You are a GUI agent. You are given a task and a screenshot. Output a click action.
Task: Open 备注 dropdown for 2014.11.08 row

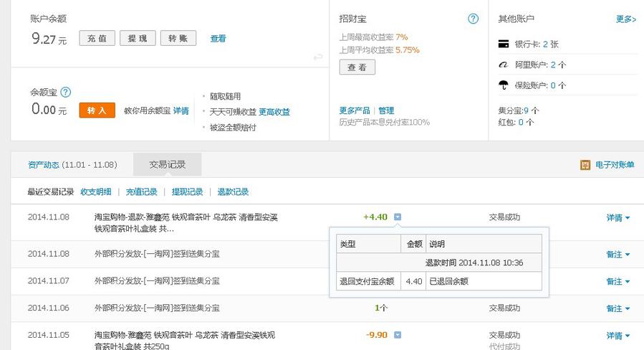tap(617, 254)
